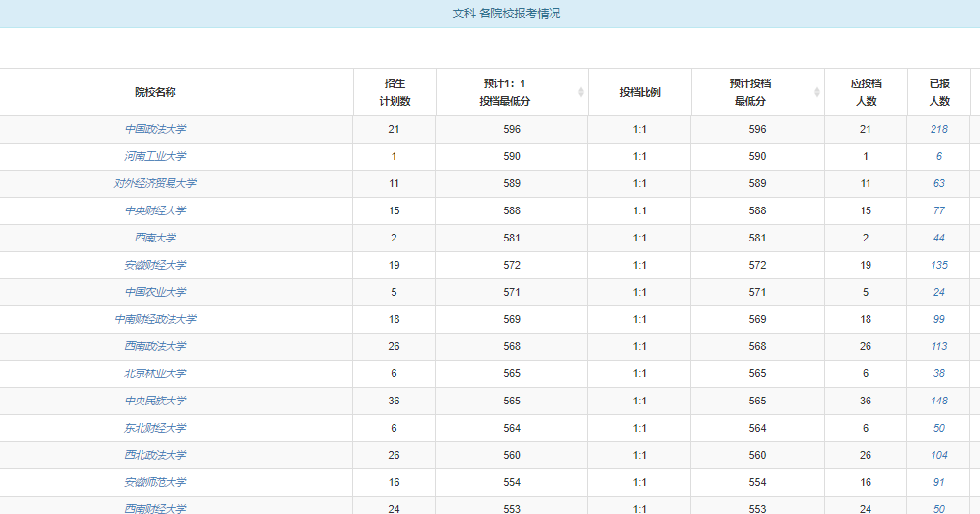
Task: Sort by 预计投档最低分 using the sort arrows
Action: 816,92
